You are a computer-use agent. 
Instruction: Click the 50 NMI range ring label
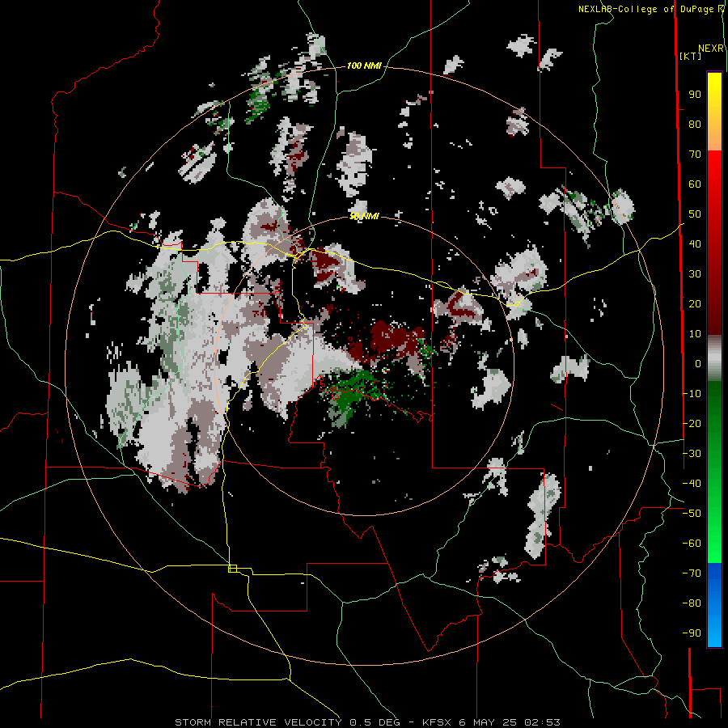pyautogui.click(x=365, y=216)
